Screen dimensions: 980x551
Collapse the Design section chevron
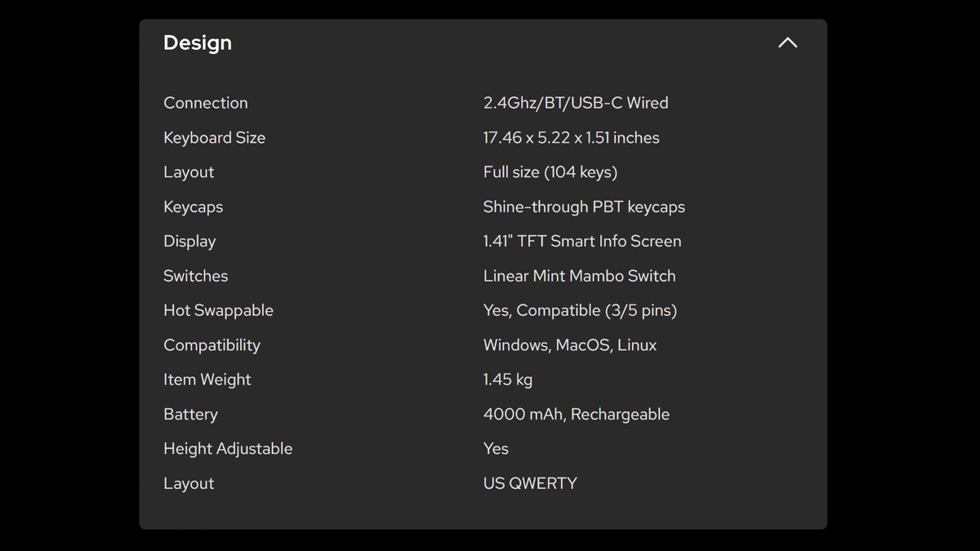click(x=787, y=43)
